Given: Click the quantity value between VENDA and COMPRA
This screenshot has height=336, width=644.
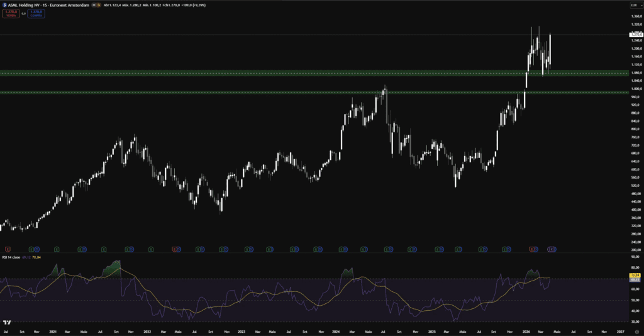Looking at the screenshot, I should 23,13.
